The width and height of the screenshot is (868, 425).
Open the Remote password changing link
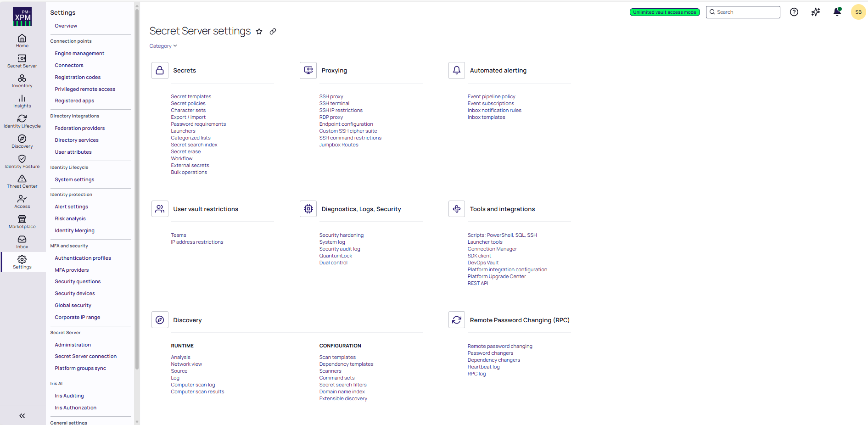499,347
